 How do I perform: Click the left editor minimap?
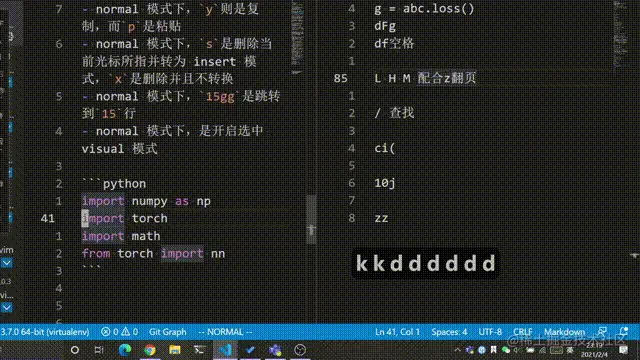(297, 37)
